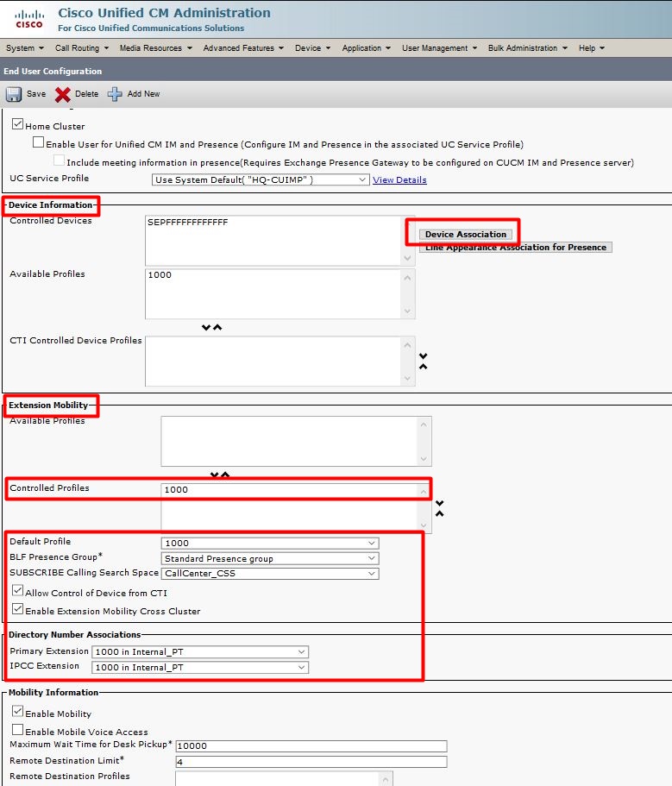Open the View Details link
This screenshot has width=672, height=786.
click(x=399, y=180)
